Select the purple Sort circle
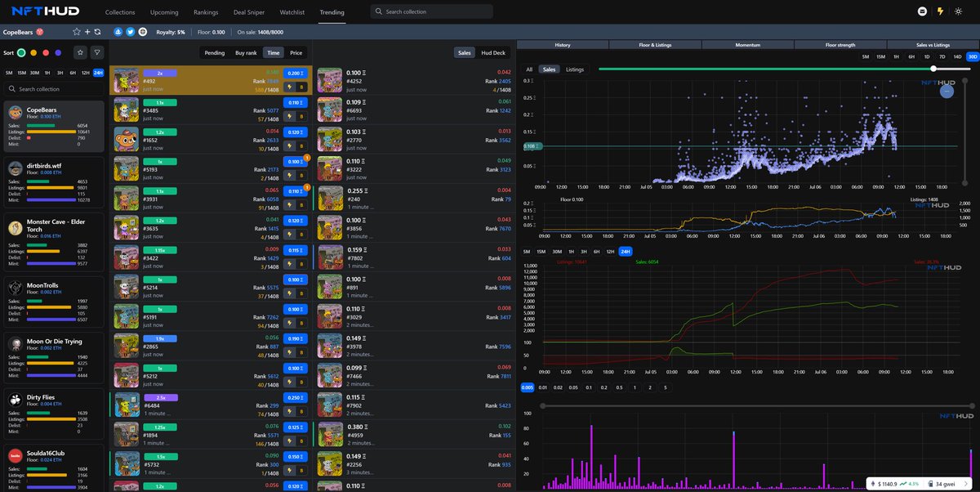Viewport: 980px width, 492px height. 58,52
